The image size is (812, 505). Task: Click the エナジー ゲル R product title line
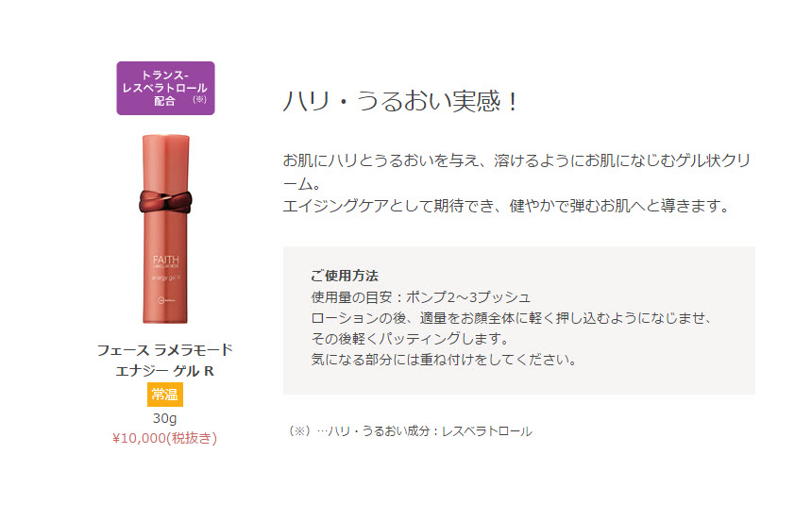164,371
